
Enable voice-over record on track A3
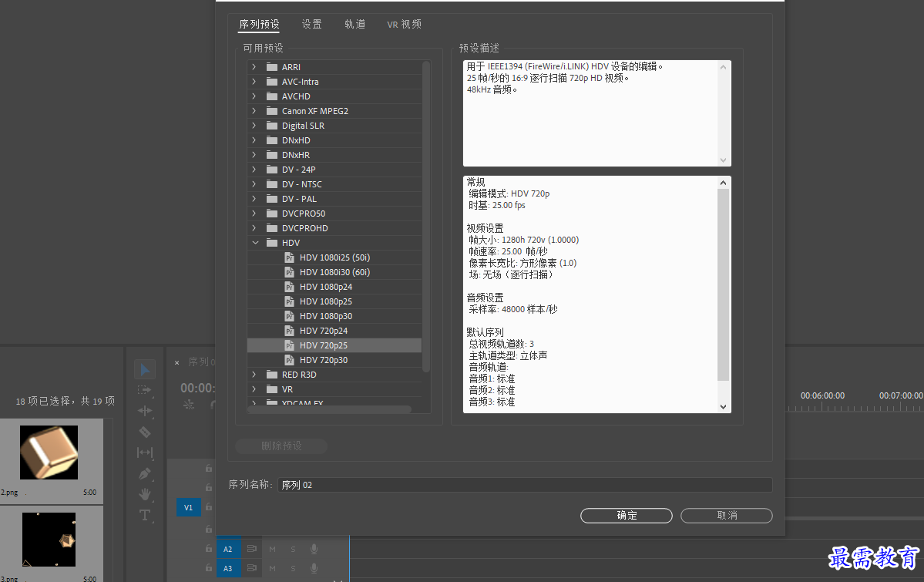click(314, 568)
